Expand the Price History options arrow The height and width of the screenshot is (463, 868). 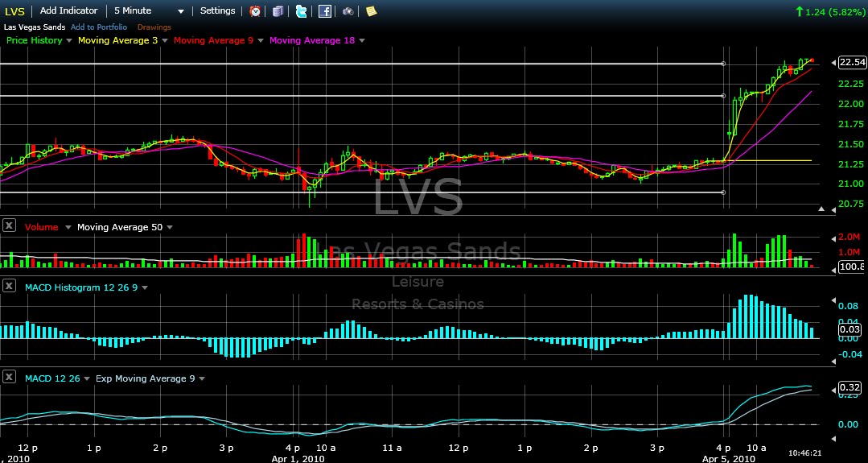pos(69,40)
